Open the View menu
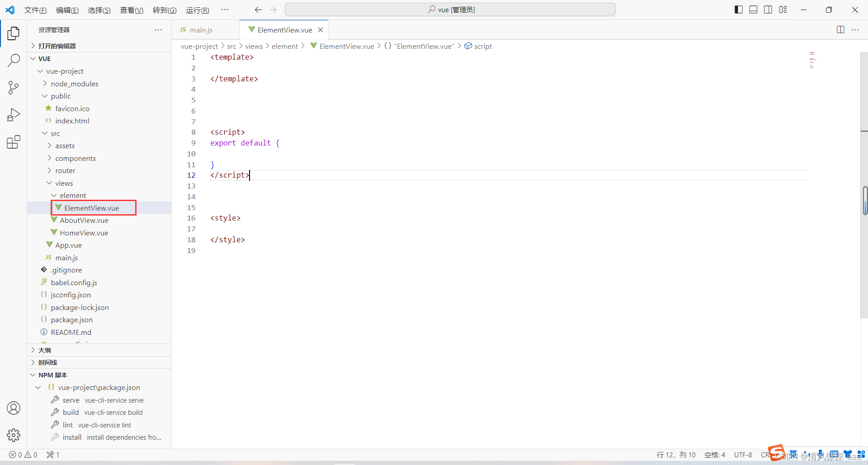This screenshot has width=868, height=465. (x=132, y=10)
